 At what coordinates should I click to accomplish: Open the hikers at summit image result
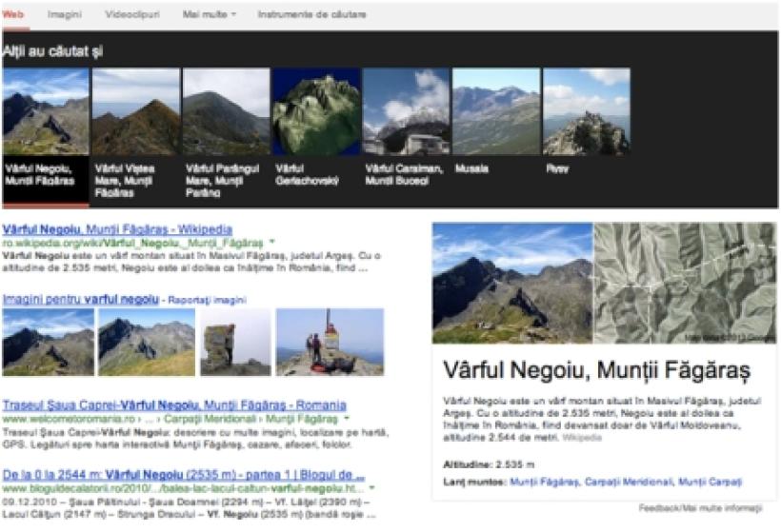point(330,342)
